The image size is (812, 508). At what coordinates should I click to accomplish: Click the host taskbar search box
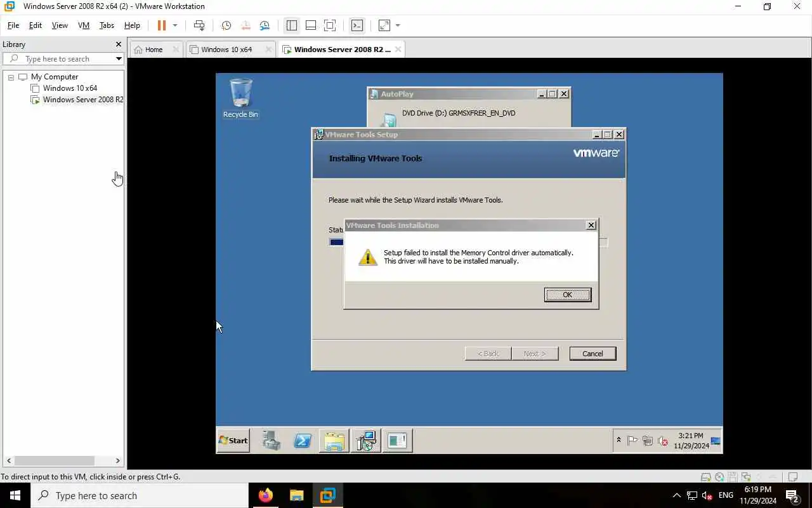click(140, 495)
